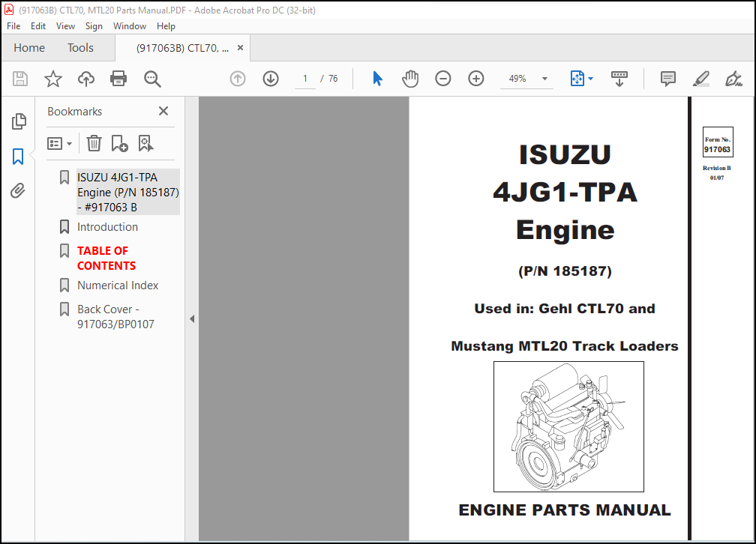Image resolution: width=756 pixels, height=544 pixels.
Task: Zoom out with the minus icon
Action: click(442, 79)
